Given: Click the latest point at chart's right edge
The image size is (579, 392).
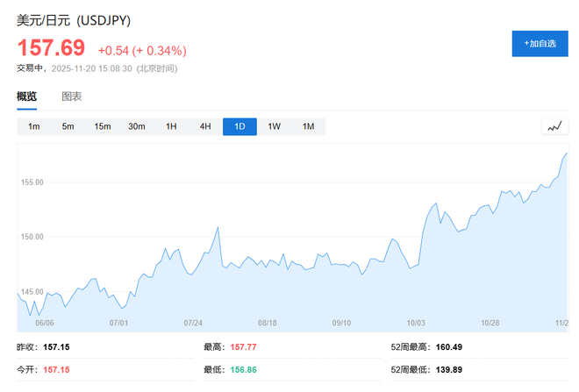Looking at the screenshot, I should pos(567,153).
